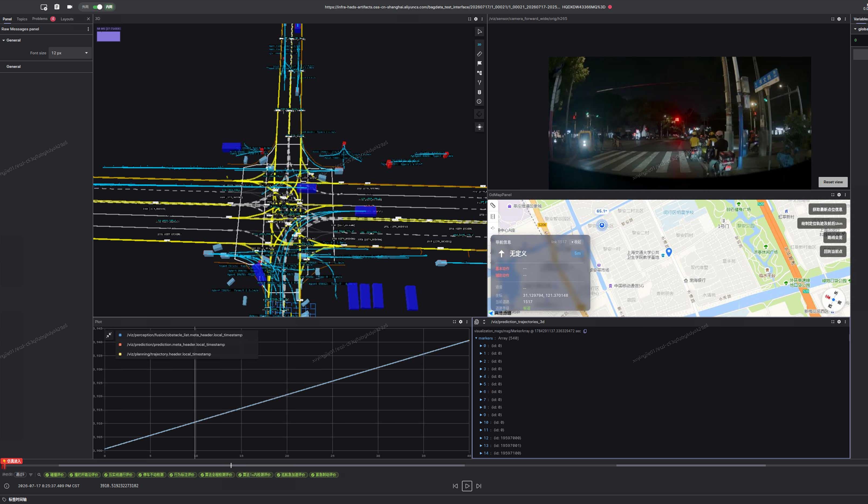This screenshot has height=504, width=868.
Task: Click the Reset view button
Action: (832, 182)
